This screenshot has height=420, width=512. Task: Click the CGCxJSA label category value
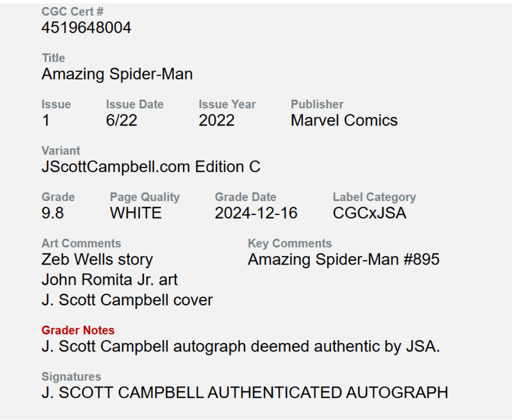[369, 213]
